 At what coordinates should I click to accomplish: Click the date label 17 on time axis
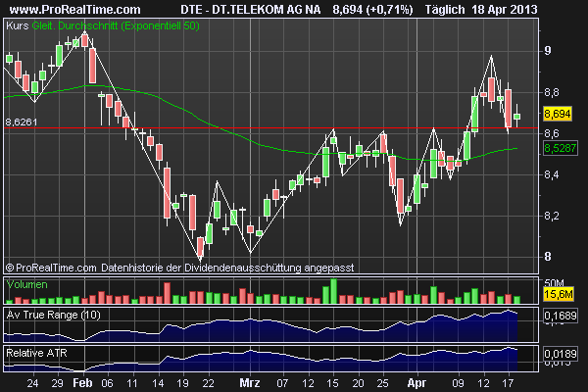508,383
